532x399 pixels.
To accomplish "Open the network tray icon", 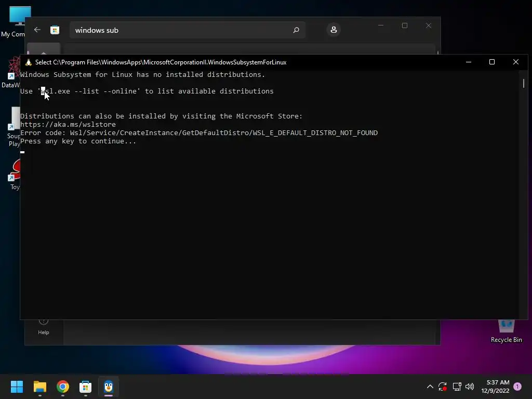I will coord(457,387).
